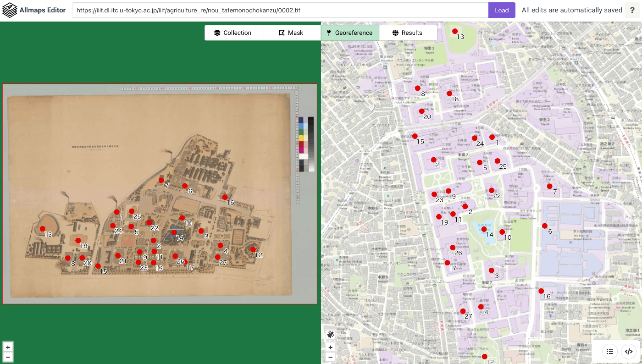Pick marker 4 on the modern street map
This screenshot has width=642, height=364.
pyautogui.click(x=481, y=307)
